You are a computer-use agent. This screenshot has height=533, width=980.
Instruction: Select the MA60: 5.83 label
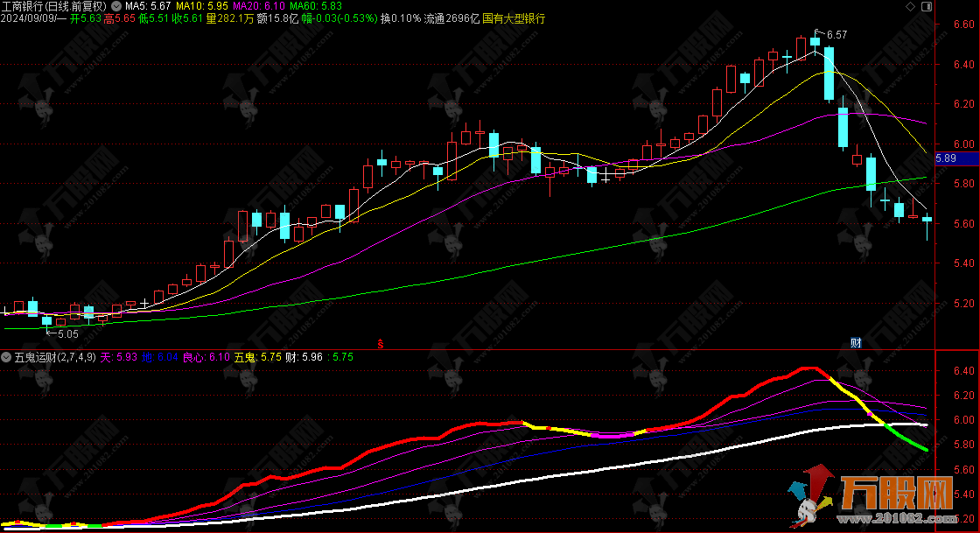point(316,6)
